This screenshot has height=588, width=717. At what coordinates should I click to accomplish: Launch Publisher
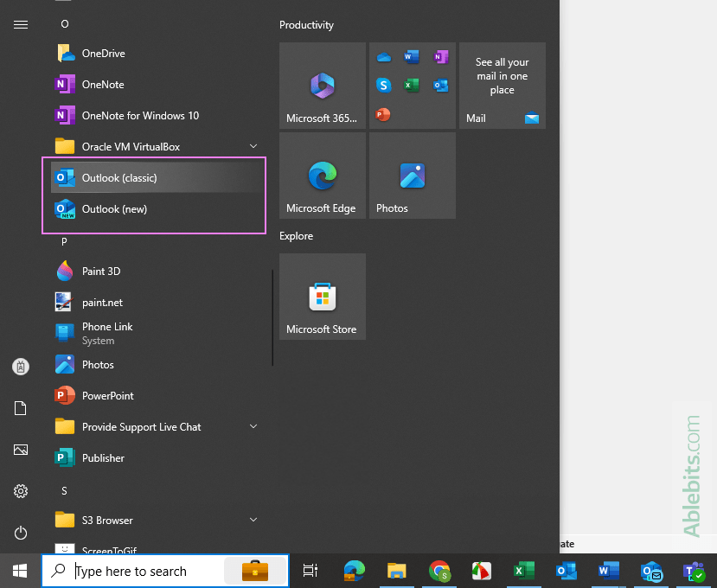(157, 457)
